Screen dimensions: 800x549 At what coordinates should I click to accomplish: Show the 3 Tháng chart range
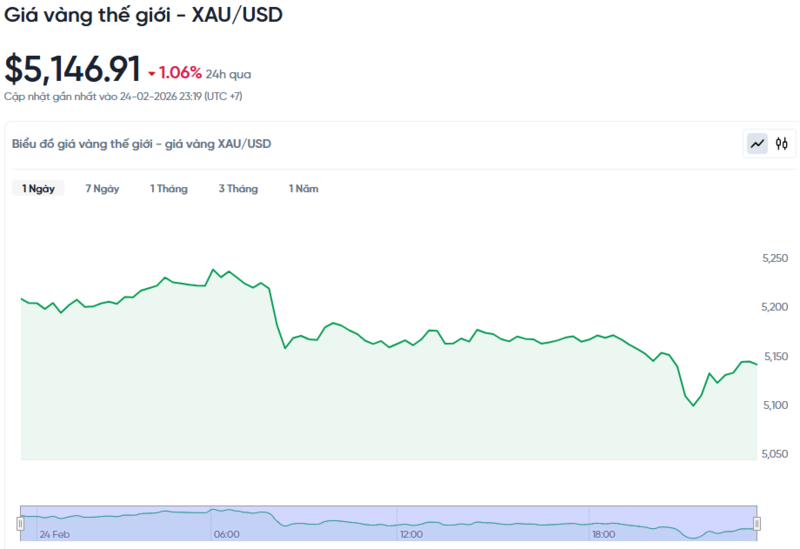click(238, 188)
